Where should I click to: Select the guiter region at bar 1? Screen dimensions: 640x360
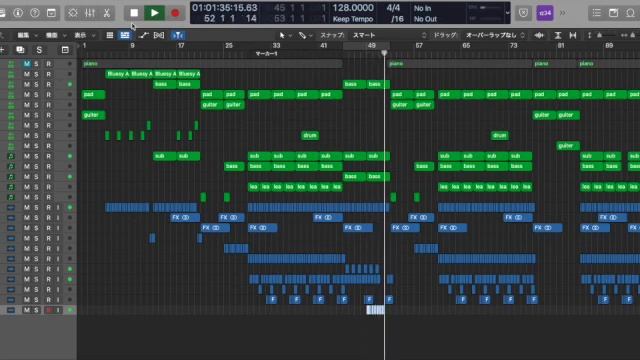coord(93,115)
